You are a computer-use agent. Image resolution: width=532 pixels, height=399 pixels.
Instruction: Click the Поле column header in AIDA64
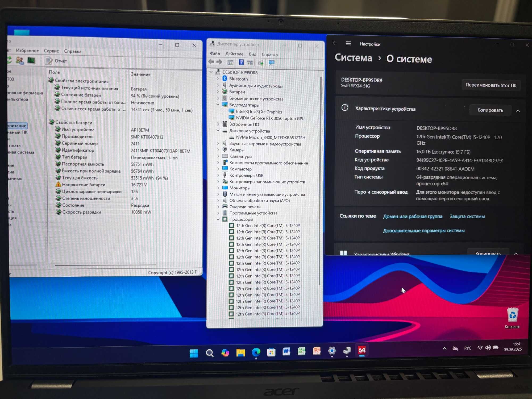[x=54, y=72]
